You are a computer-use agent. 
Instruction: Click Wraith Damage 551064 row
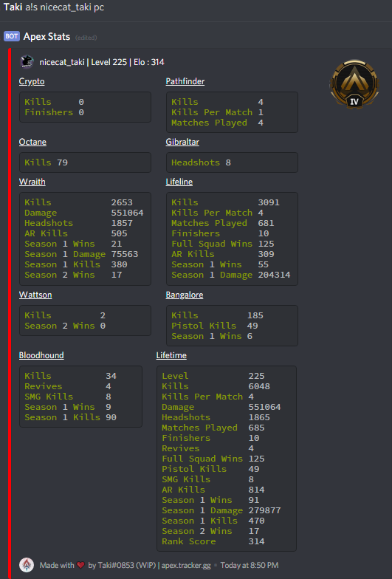click(84, 213)
